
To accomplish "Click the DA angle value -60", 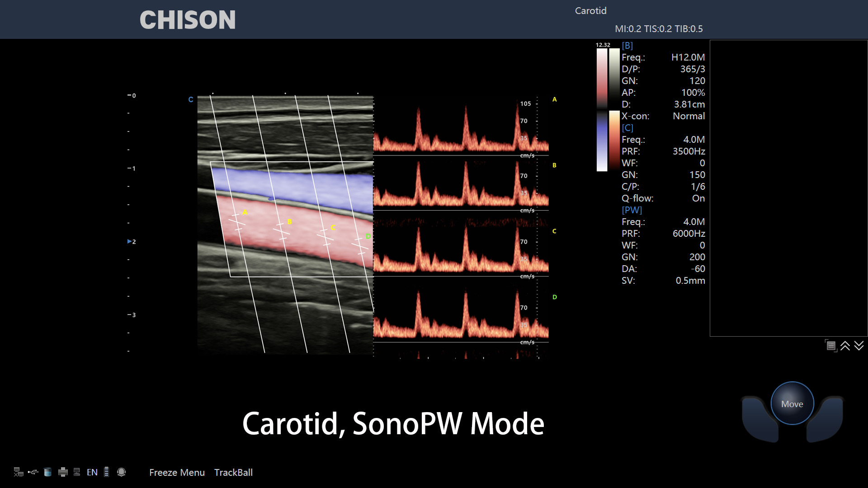I will click(x=698, y=269).
